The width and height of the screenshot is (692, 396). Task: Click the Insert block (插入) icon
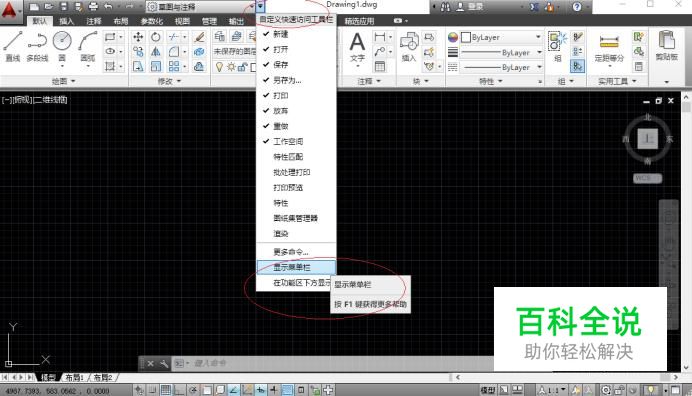pyautogui.click(x=409, y=47)
